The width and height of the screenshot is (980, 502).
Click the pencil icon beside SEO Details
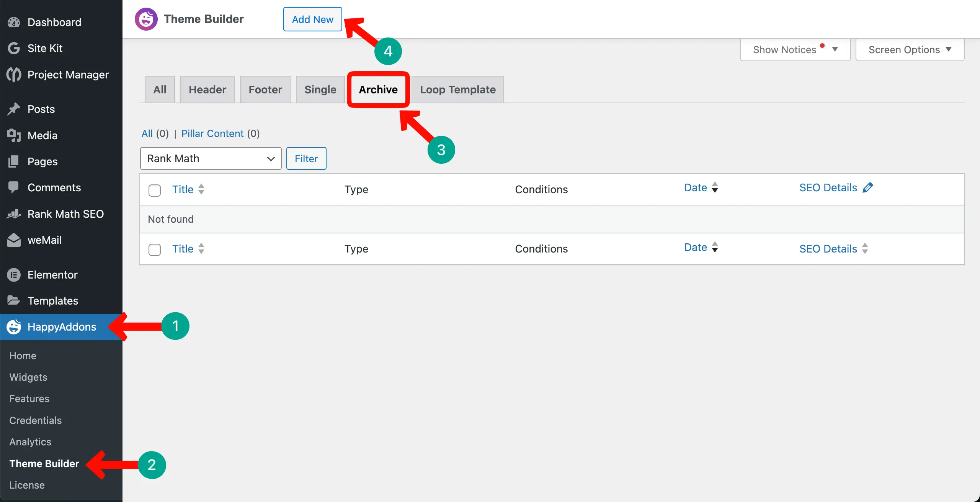point(868,187)
